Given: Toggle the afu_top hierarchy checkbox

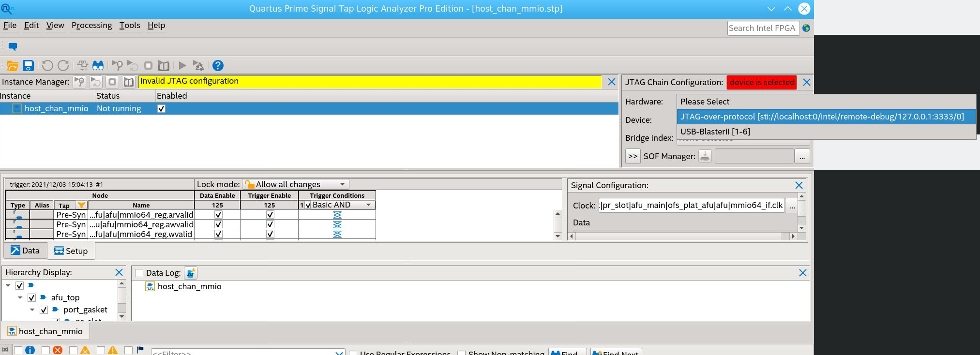Looking at the screenshot, I should (x=31, y=297).
